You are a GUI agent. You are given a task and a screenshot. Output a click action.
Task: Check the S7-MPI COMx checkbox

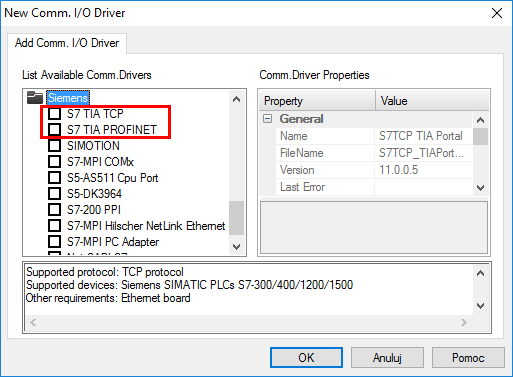54,162
